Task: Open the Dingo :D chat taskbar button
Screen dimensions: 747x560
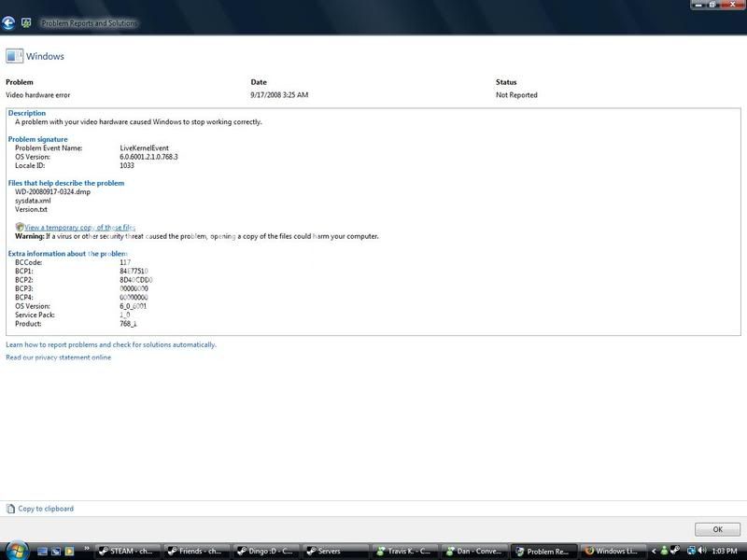Action: coord(267,551)
